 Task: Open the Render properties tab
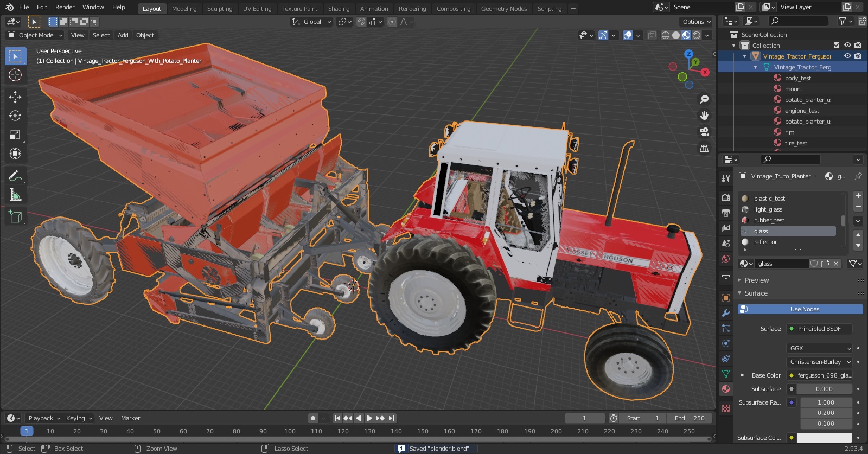coord(726,197)
